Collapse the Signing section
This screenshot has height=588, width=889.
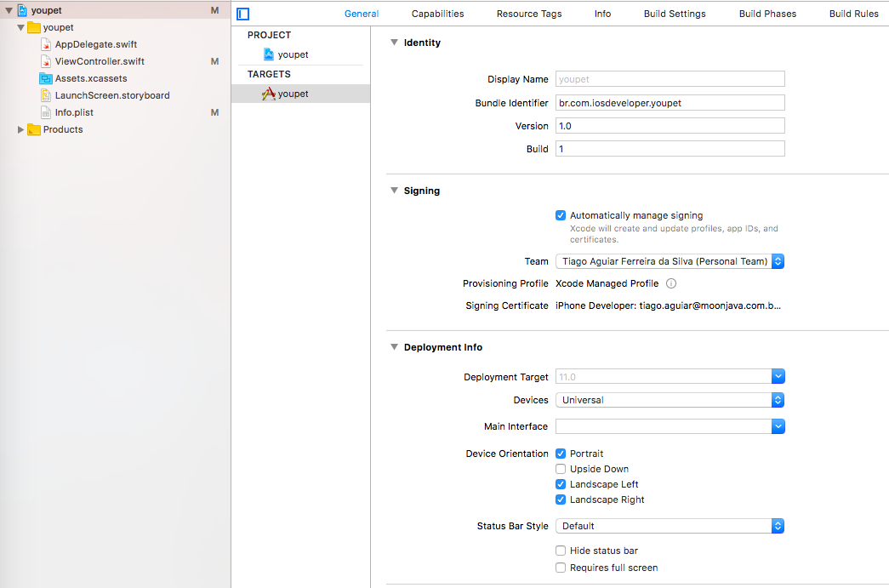tap(394, 191)
